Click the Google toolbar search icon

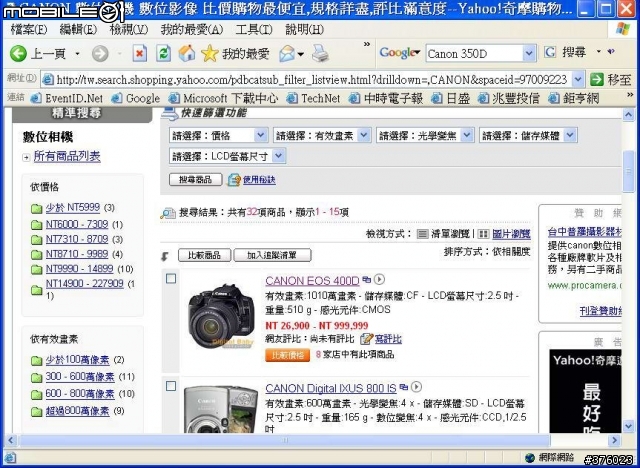pos(550,52)
